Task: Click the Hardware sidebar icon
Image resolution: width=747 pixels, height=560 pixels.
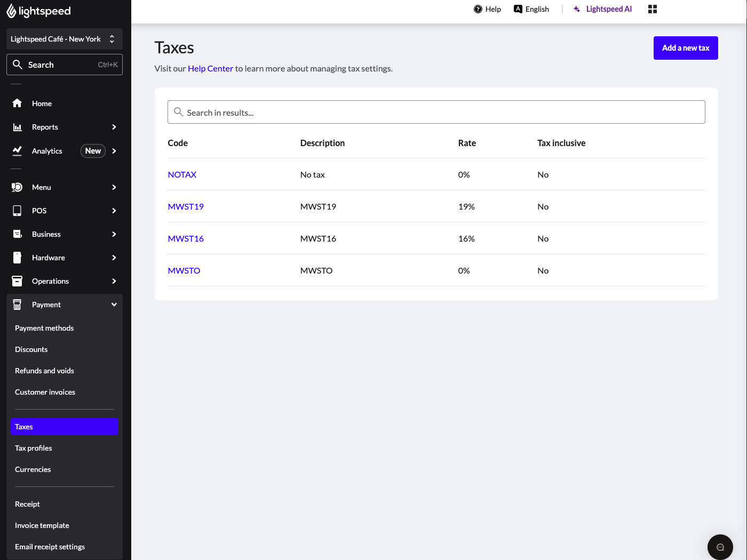Action: point(17,258)
